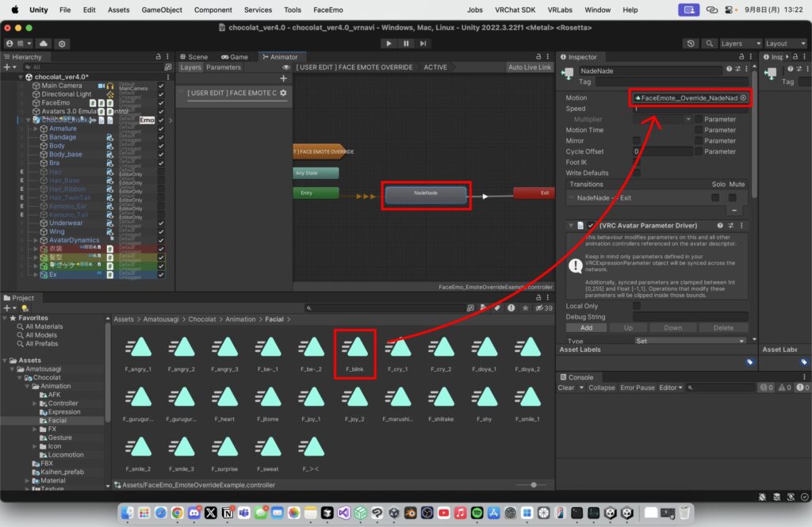The image size is (812, 527).
Task: Open the undo history icon in toolbar
Action: (691, 44)
